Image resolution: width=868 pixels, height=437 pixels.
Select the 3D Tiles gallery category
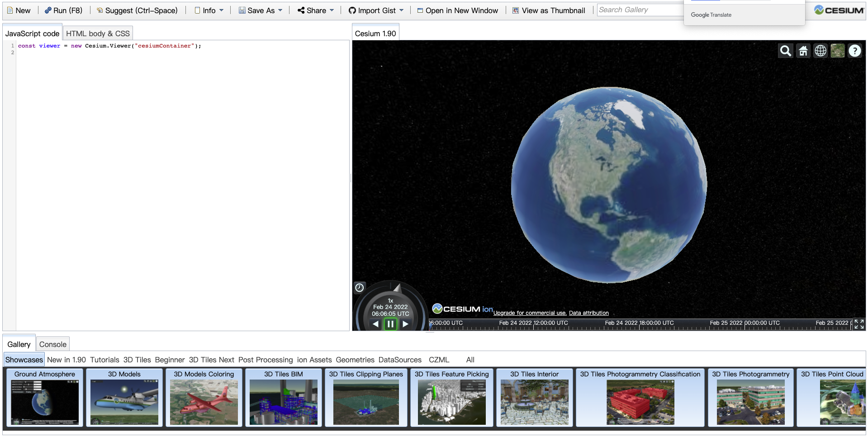(137, 360)
